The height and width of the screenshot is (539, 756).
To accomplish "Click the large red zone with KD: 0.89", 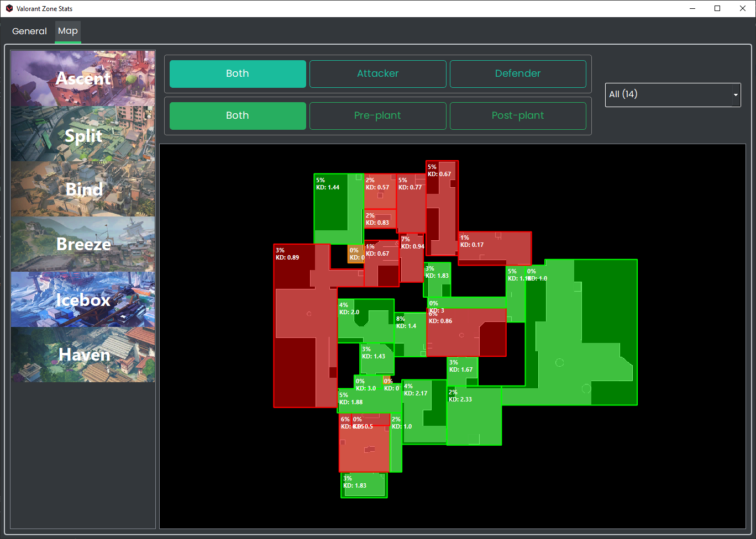I will point(305,326).
